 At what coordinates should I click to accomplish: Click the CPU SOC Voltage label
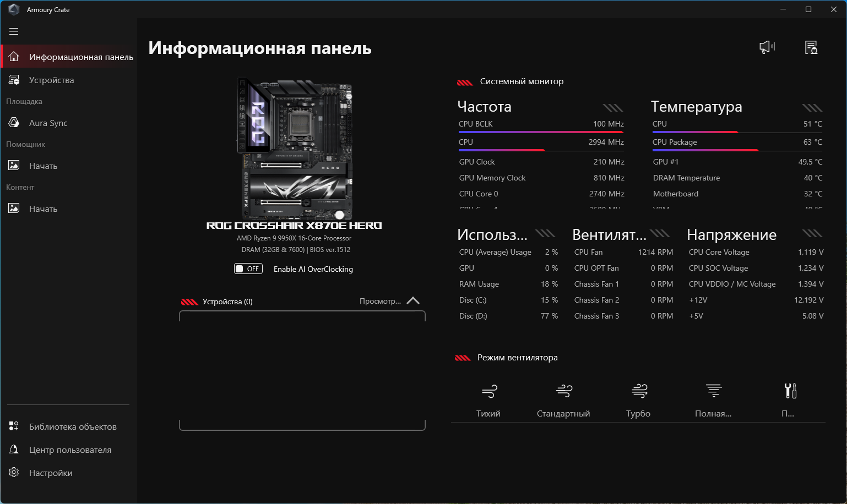pyautogui.click(x=719, y=268)
